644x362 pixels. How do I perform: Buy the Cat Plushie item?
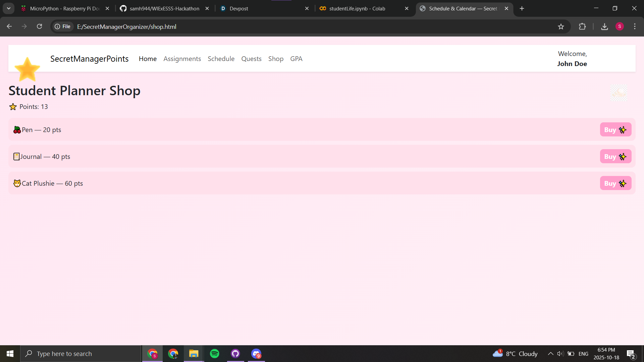tap(615, 183)
